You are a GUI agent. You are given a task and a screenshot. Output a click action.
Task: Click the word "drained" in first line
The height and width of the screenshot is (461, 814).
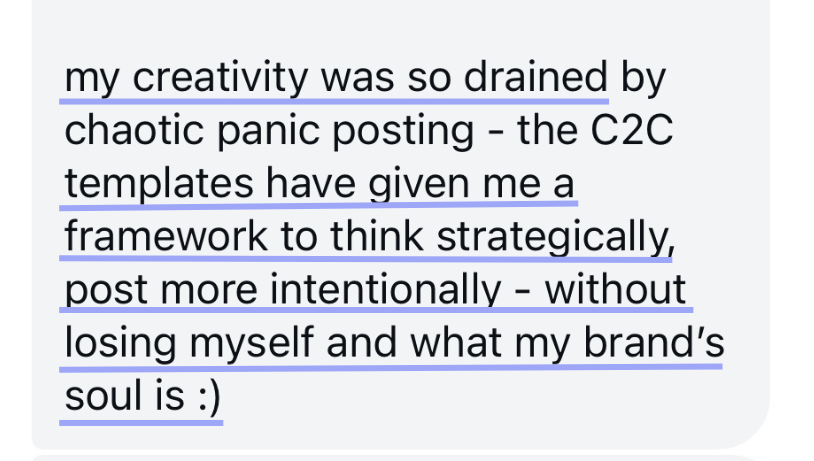[535, 76]
